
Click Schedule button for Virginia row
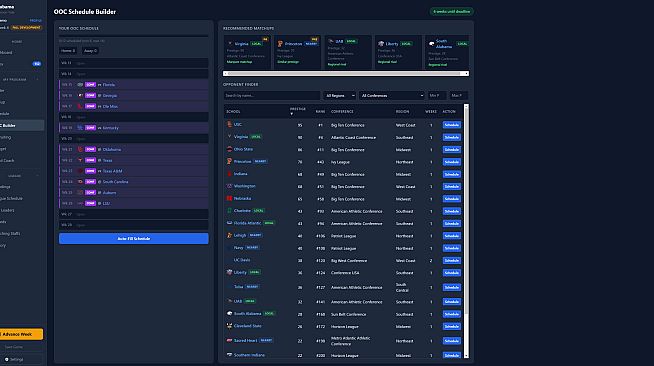pyautogui.click(x=452, y=137)
